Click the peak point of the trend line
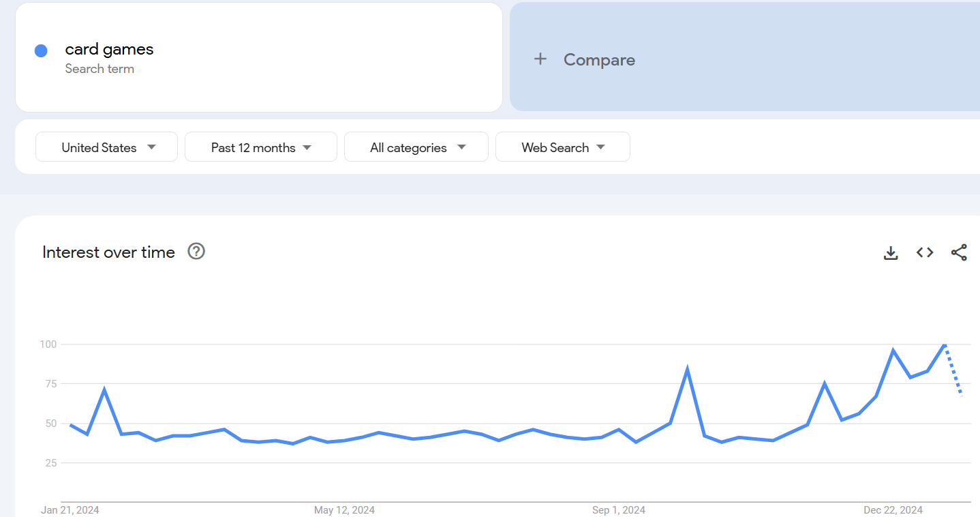Screen dimensions: 980x517 (x=944, y=344)
